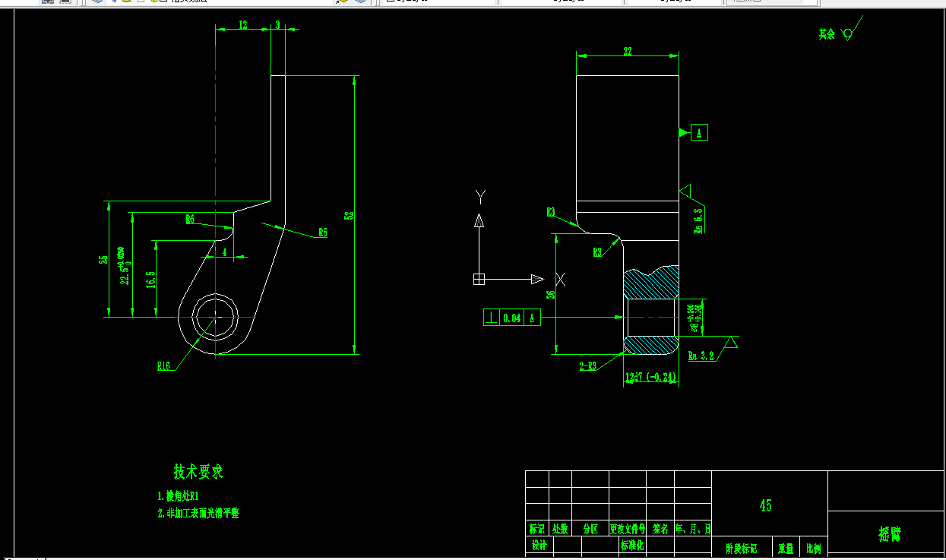This screenshot has width=946, height=560.
Task: Select the 0.04 tolerance value
Action: pyautogui.click(x=512, y=318)
